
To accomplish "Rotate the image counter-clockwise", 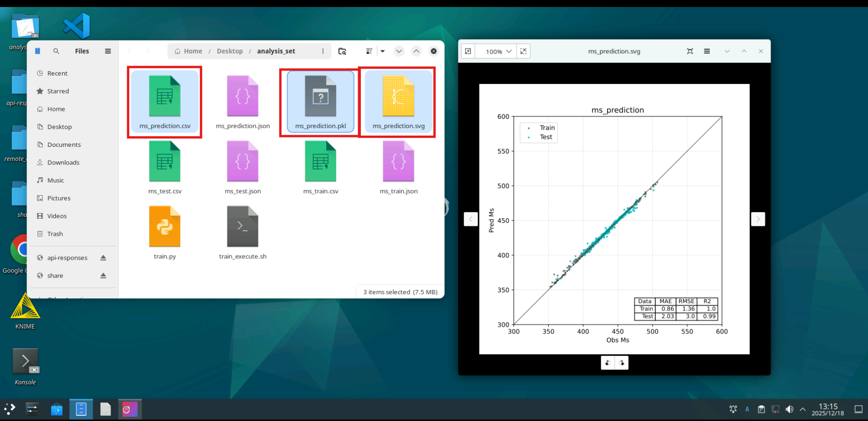I will pos(608,363).
